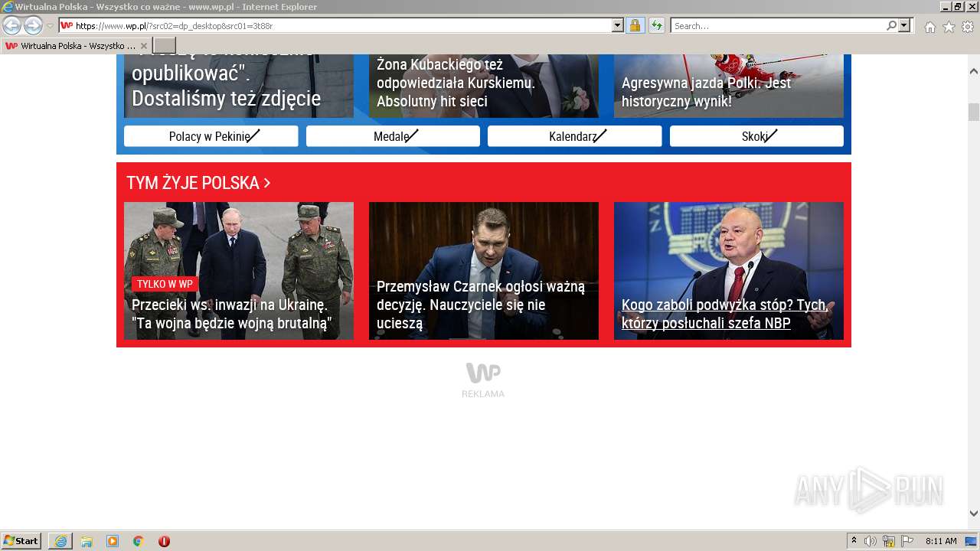Screen dimensions: 980x551
Task: Click the 8:11 AM clock
Action: coord(941,541)
